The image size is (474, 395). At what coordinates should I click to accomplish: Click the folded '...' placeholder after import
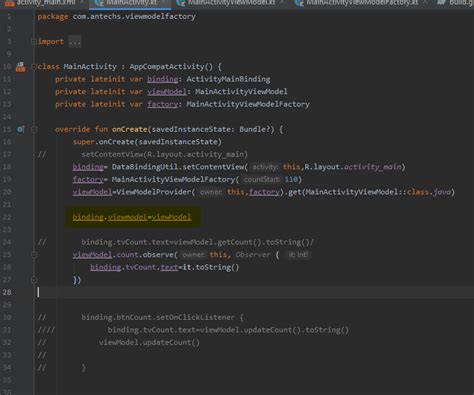click(75, 42)
